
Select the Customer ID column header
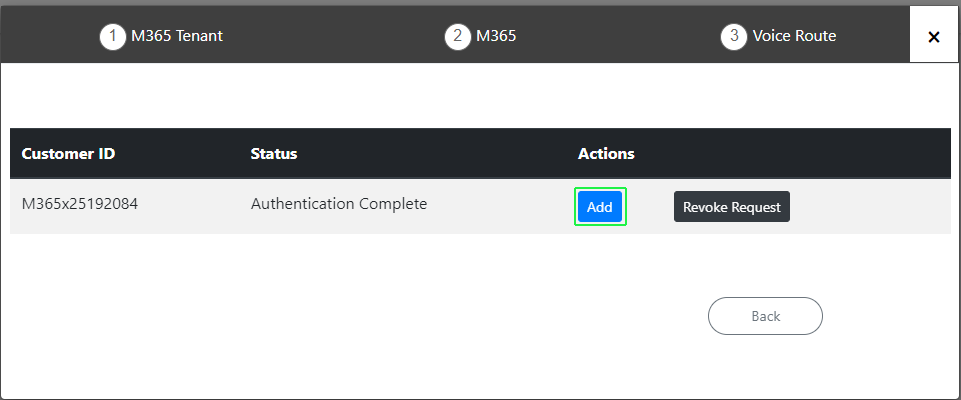click(68, 153)
